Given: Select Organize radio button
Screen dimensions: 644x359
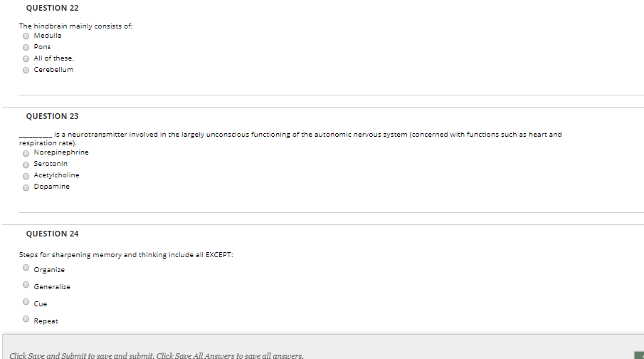Looking at the screenshot, I should click(x=26, y=268).
